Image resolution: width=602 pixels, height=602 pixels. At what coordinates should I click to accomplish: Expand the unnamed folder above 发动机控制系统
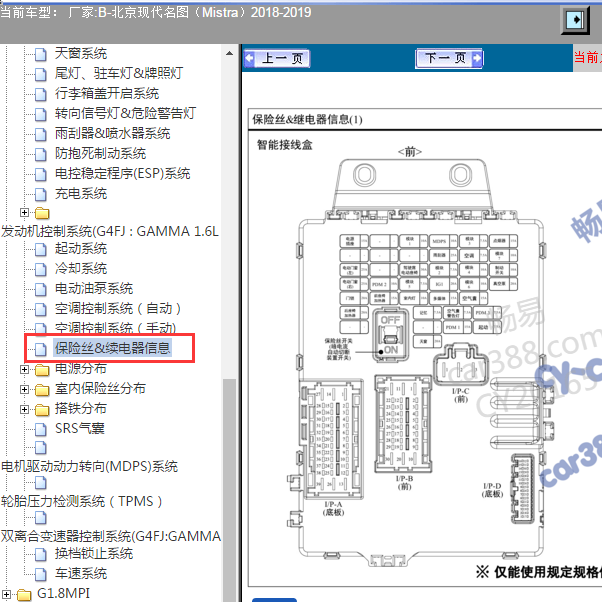24,212
